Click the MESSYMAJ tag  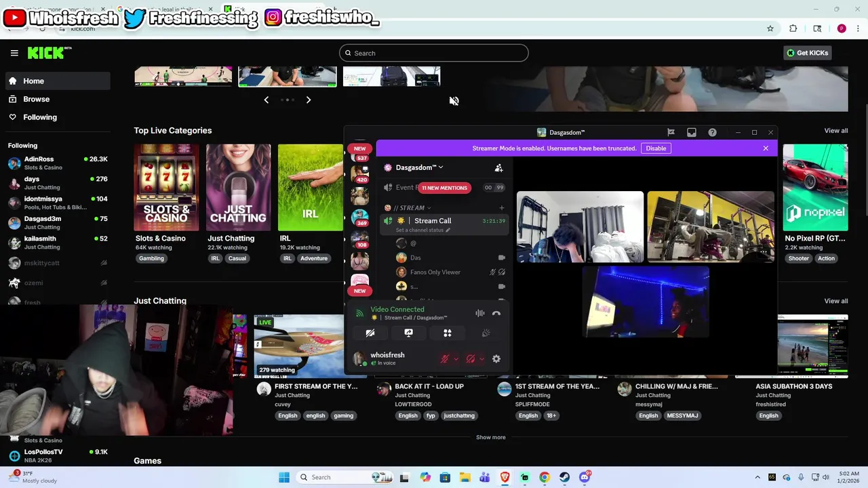point(682,415)
